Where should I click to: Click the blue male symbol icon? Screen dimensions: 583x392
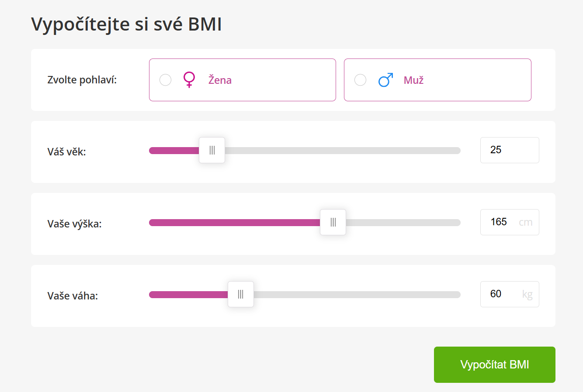tap(385, 80)
